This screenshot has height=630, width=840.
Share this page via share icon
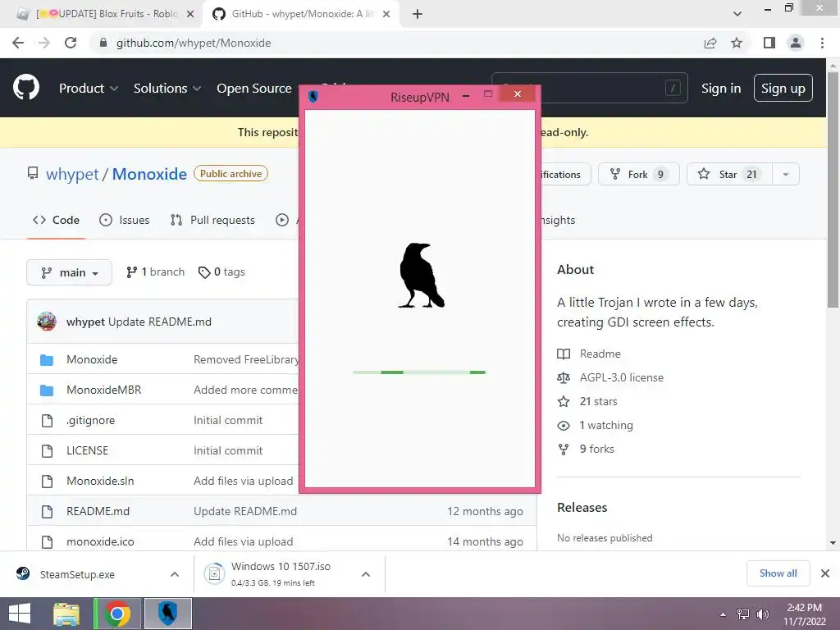pos(710,43)
